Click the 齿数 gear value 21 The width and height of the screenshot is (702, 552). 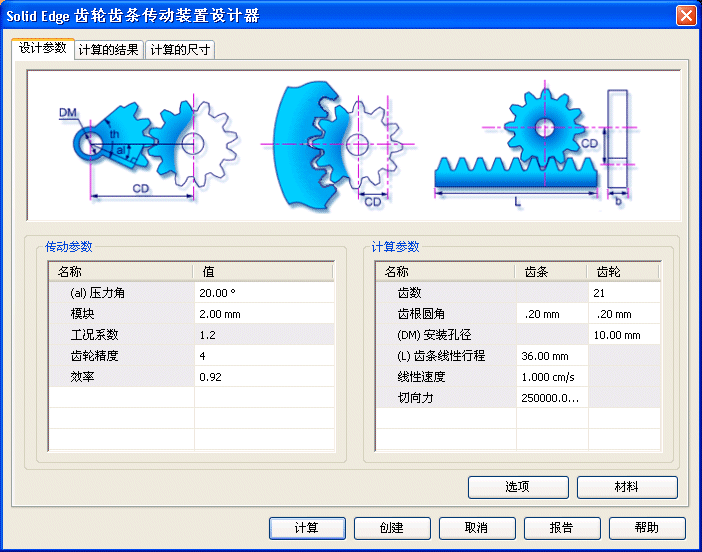tap(623, 293)
